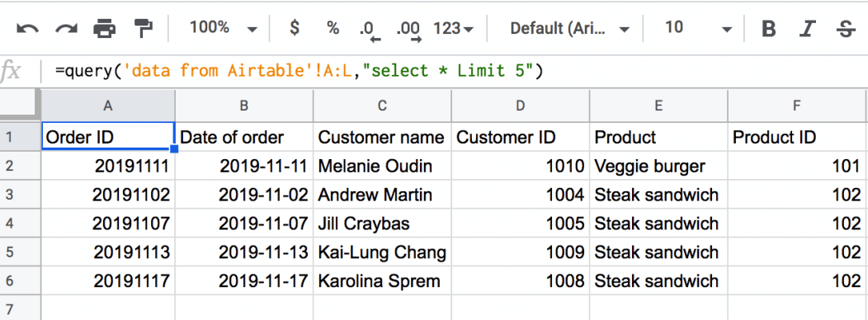The image size is (868, 320).
Task: Select customer ID cell 1008
Action: [x=521, y=280]
